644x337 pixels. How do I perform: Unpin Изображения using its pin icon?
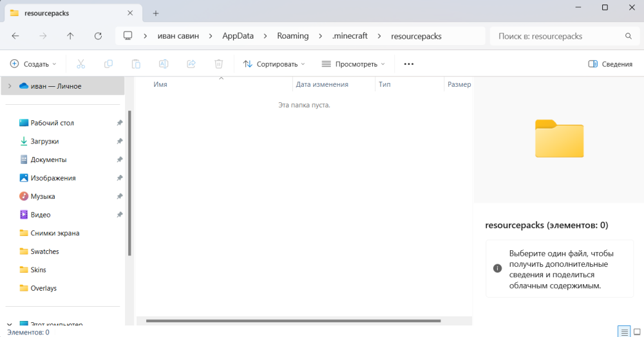[x=120, y=178]
